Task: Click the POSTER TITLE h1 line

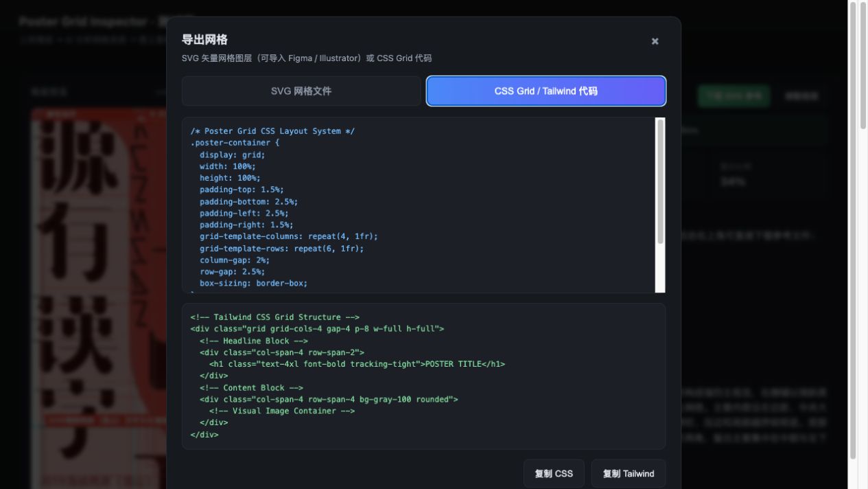Action: click(357, 364)
